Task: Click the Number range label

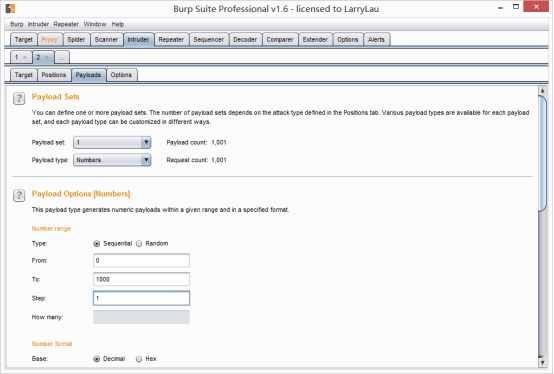Action: point(51,228)
